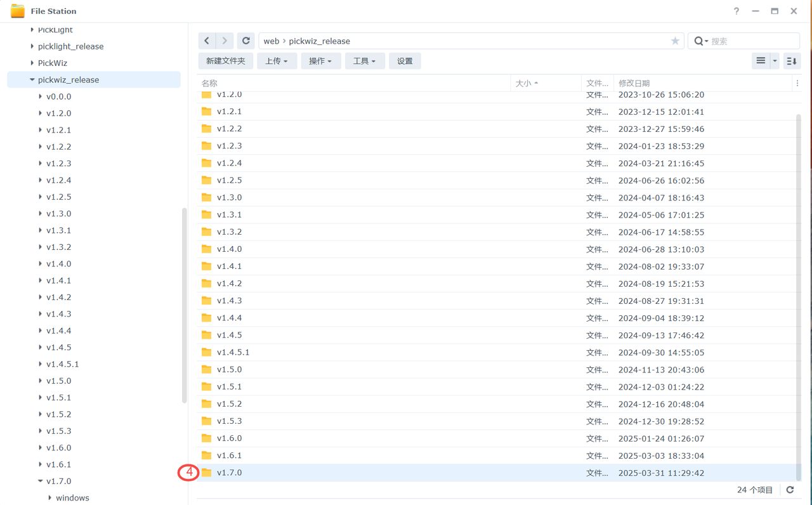Click the back navigation arrow

[x=207, y=41]
